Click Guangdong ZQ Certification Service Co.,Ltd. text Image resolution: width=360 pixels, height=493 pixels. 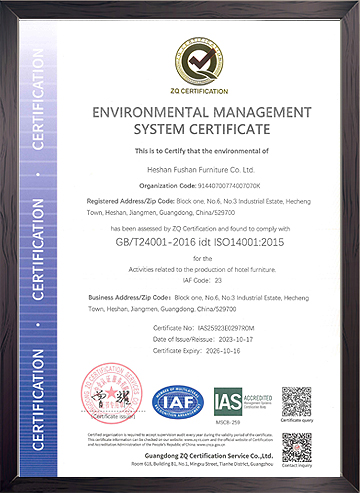(x=209, y=456)
